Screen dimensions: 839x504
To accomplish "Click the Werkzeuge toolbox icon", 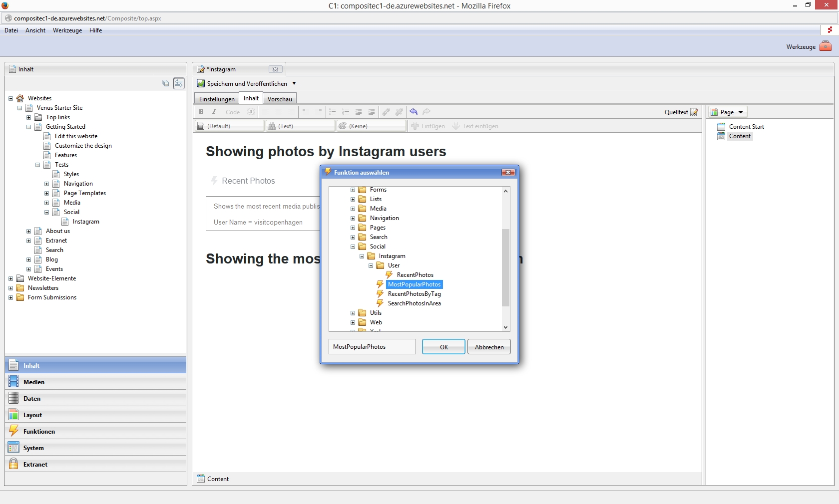I will (826, 46).
